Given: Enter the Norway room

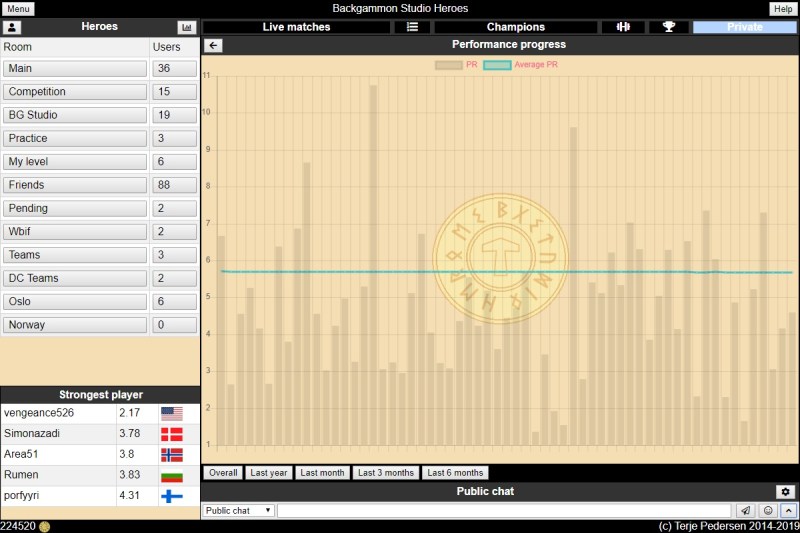Looking at the screenshot, I should click(74, 325).
